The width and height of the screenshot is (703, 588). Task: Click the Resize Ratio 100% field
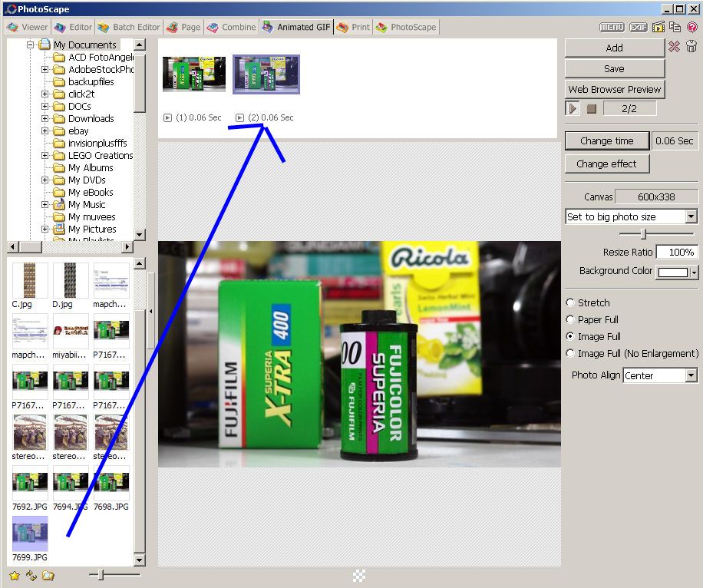tap(677, 252)
